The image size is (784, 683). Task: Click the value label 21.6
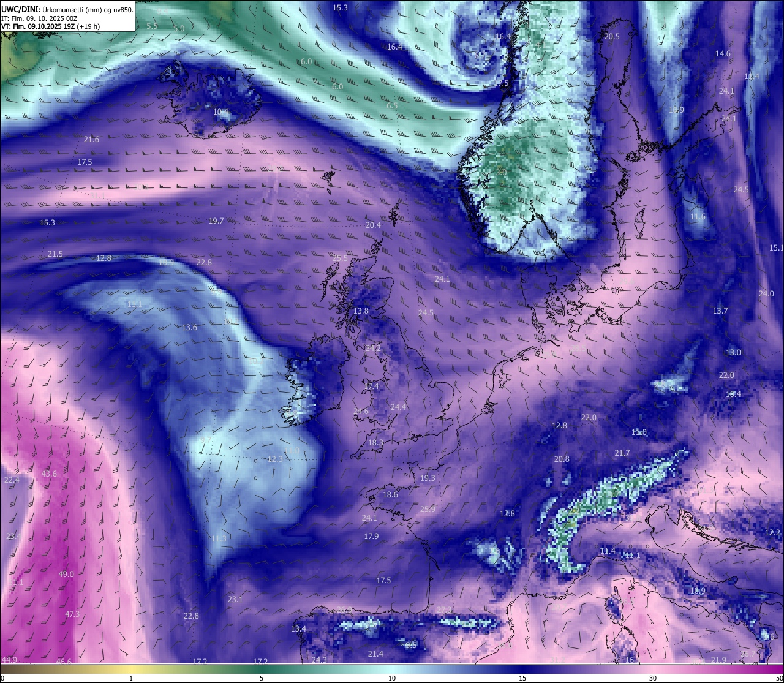pyautogui.click(x=91, y=139)
